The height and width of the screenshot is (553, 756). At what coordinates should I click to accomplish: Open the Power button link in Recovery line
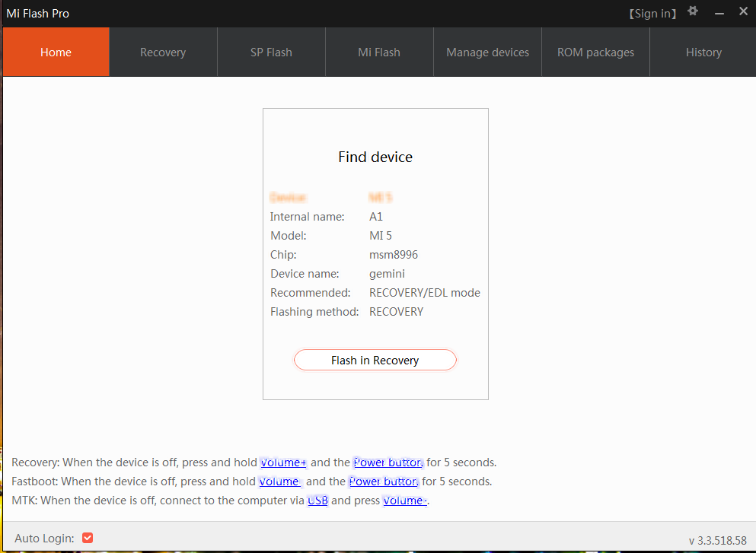coord(388,462)
